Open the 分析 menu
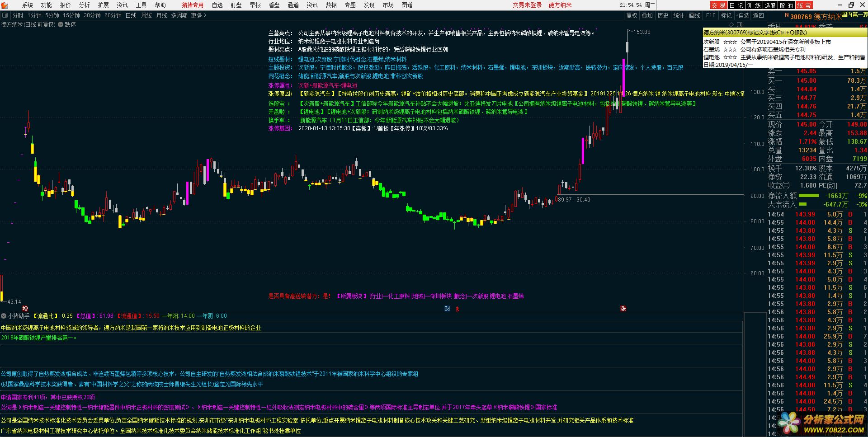The width and height of the screenshot is (868, 437). pos(85,5)
